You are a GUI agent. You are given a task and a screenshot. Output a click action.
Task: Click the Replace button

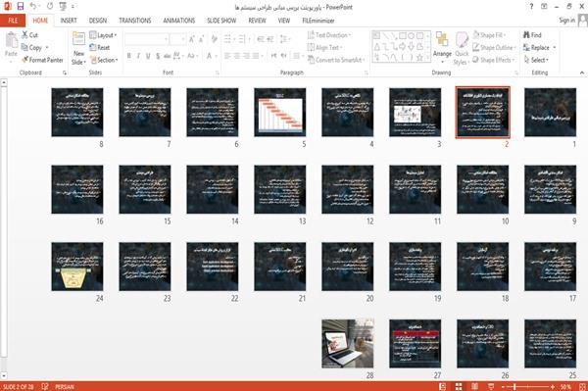point(539,48)
